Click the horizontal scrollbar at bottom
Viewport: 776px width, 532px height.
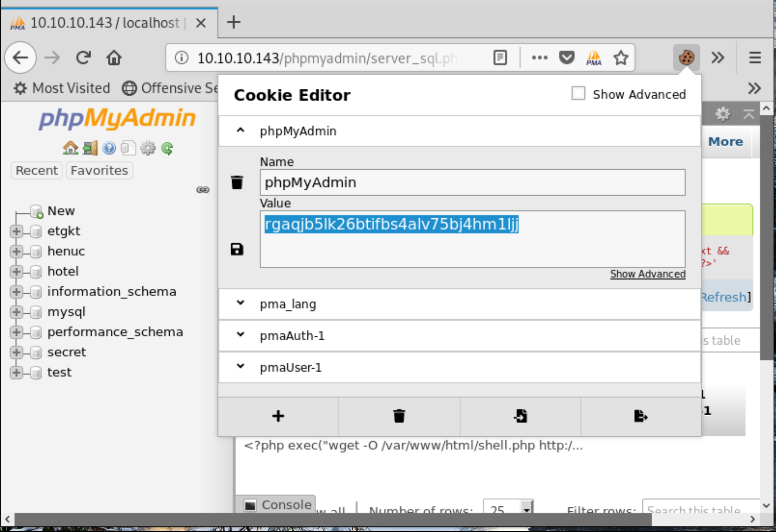[x=333, y=519]
